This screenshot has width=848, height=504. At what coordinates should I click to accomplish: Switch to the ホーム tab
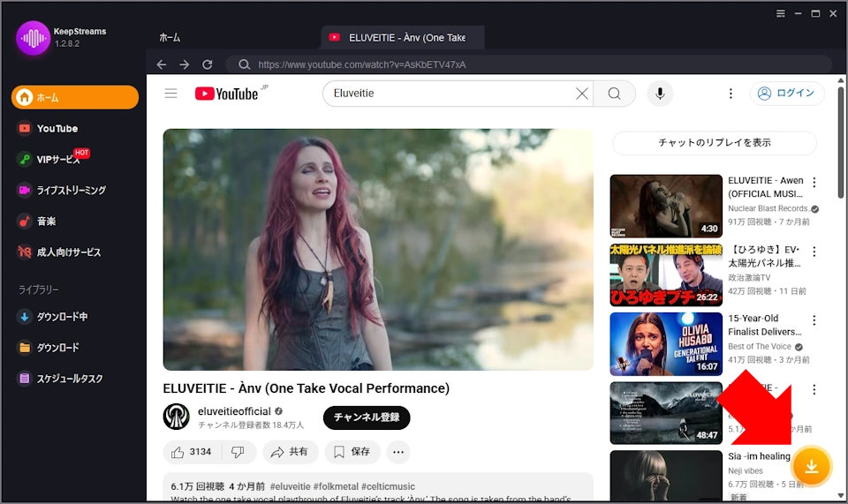pyautogui.click(x=170, y=37)
